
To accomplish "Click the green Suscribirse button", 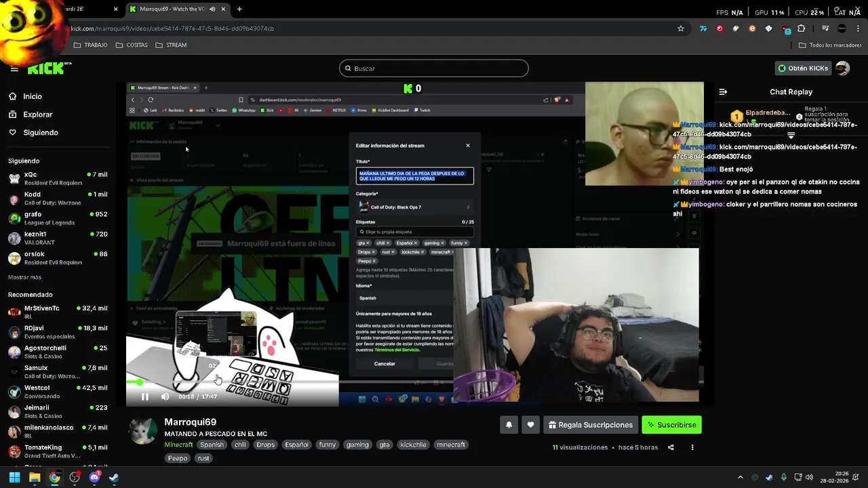I will tap(671, 425).
